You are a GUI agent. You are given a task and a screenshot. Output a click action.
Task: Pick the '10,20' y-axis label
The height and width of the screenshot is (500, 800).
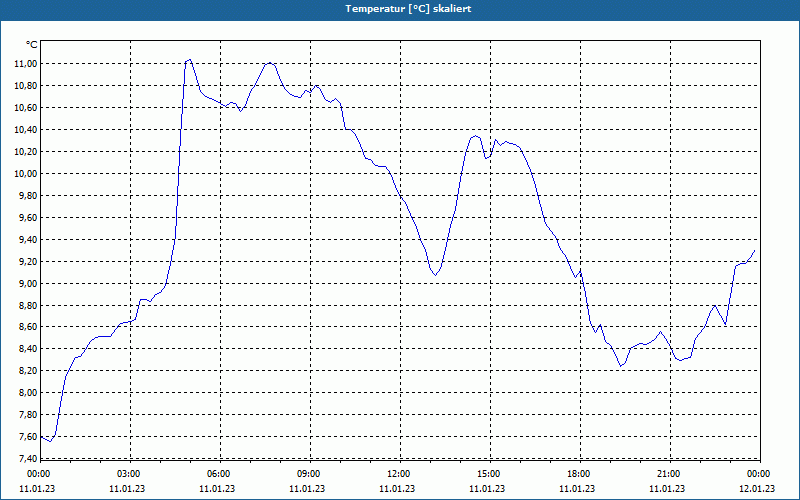(x=28, y=152)
